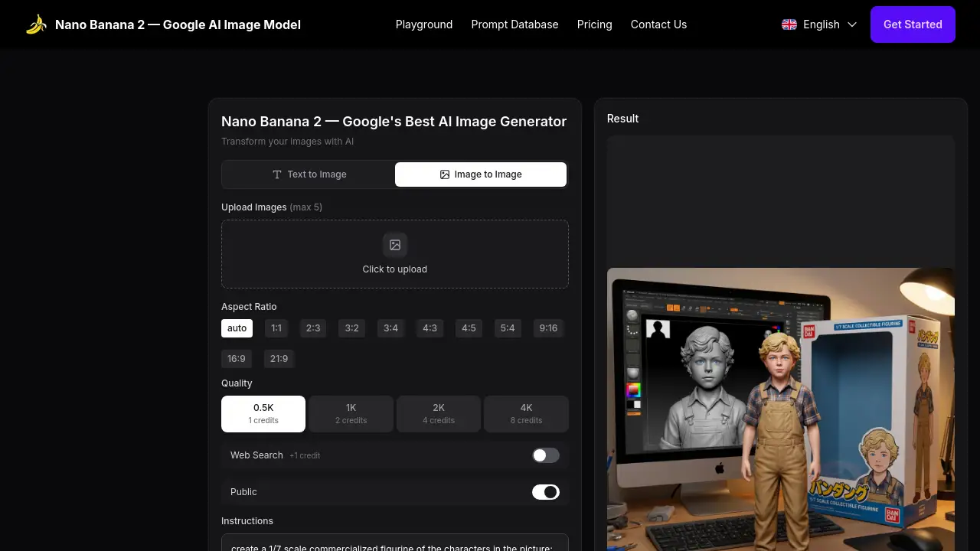980x551 pixels.
Task: Select the 1:1 aspect ratio
Action: (x=276, y=328)
